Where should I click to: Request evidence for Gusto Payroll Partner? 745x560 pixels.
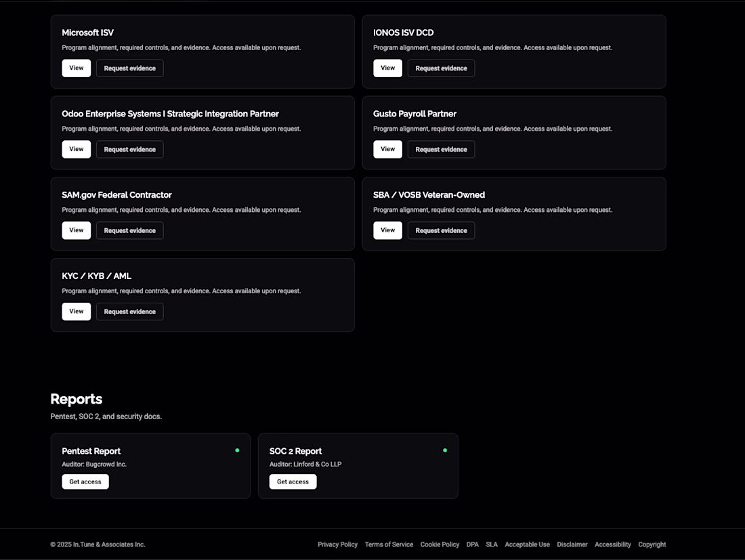pyautogui.click(x=441, y=150)
